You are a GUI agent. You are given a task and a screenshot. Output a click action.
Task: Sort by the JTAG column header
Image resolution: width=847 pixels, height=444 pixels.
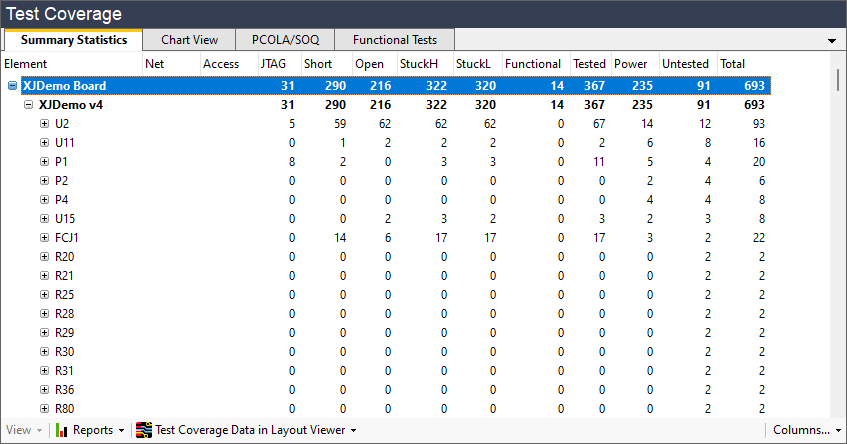pyautogui.click(x=273, y=64)
